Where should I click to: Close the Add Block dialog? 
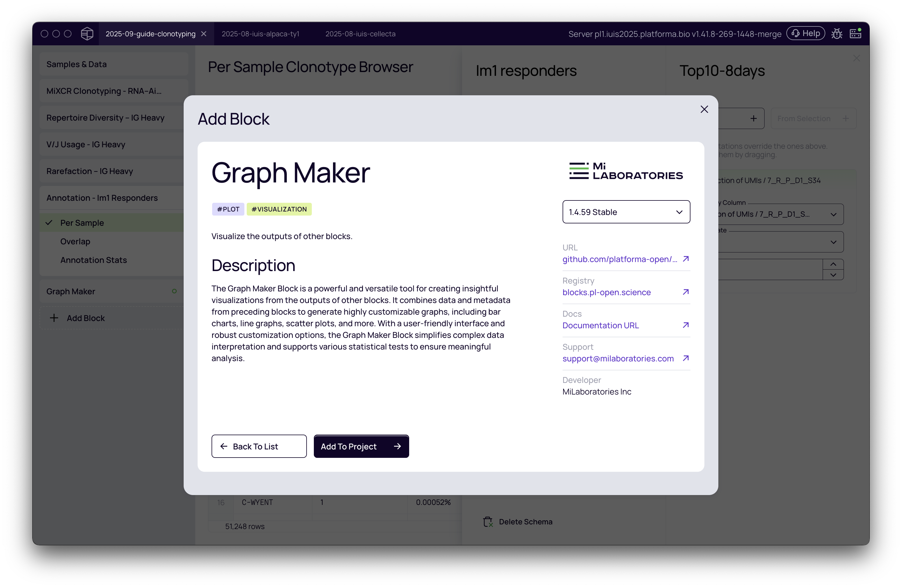704,109
